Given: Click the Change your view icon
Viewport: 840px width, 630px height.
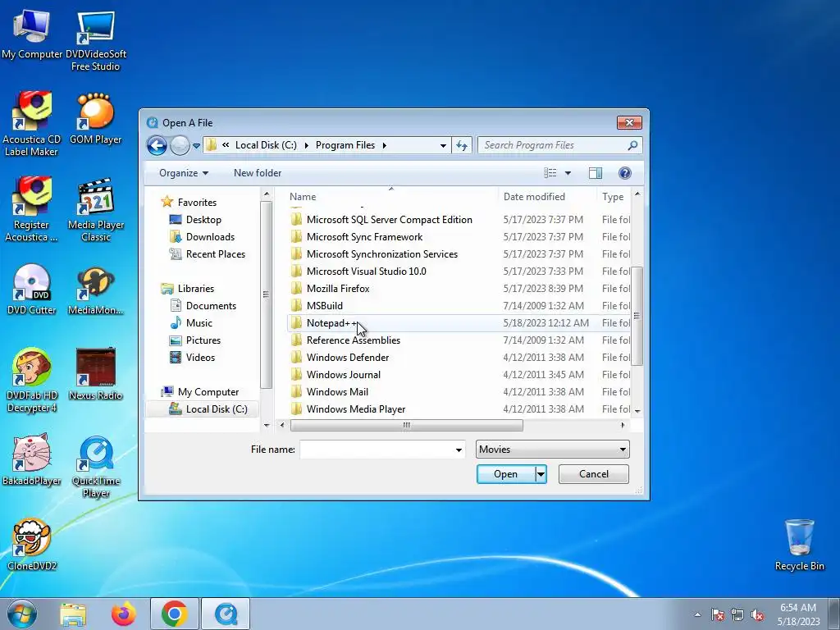Looking at the screenshot, I should (x=550, y=173).
